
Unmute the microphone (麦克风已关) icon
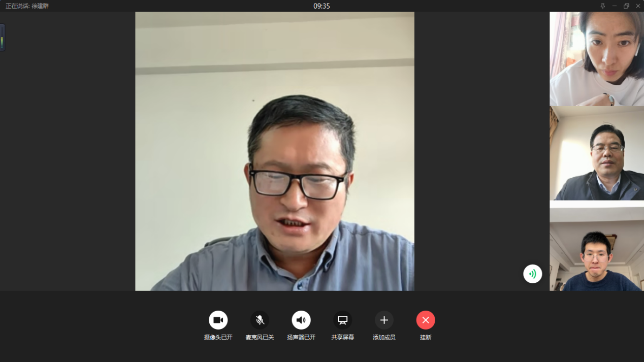coord(260,320)
